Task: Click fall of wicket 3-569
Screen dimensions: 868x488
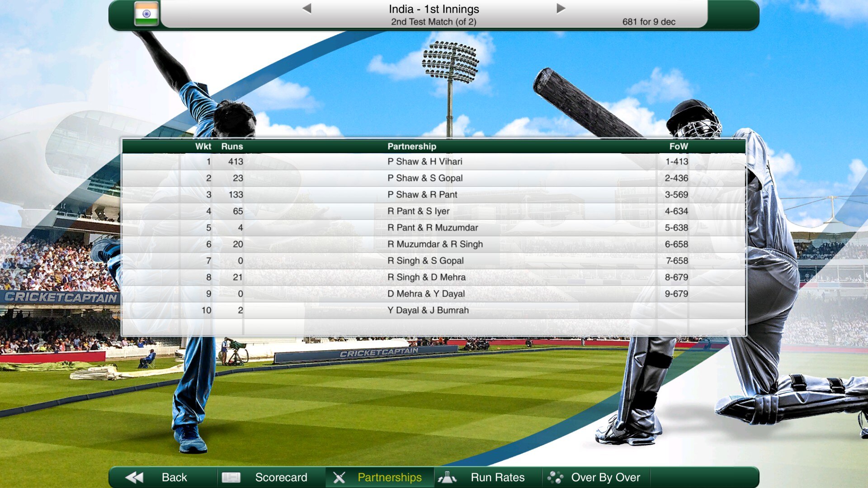Action: tap(676, 195)
